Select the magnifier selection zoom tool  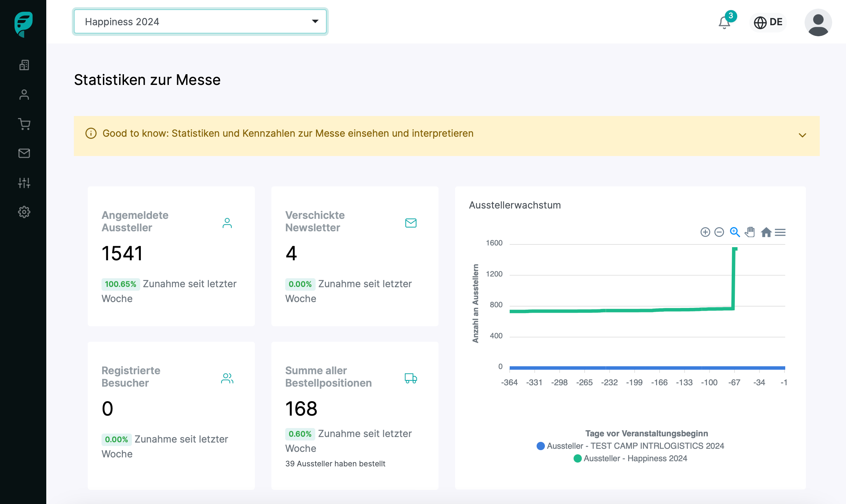coord(734,232)
